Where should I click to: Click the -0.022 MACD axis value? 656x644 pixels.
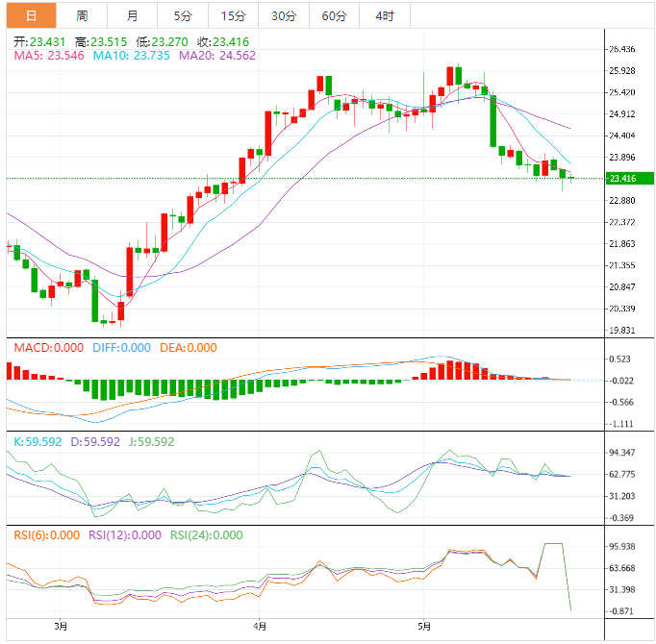coord(620,381)
